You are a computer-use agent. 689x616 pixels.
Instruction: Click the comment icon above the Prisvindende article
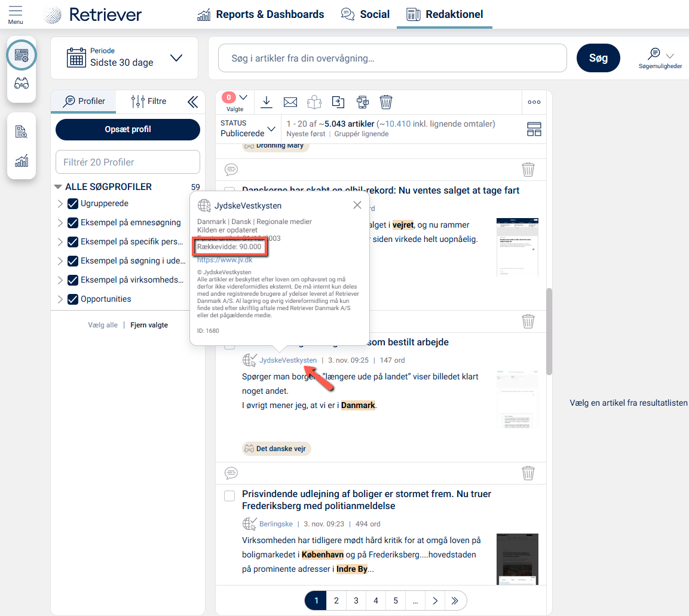(231, 473)
